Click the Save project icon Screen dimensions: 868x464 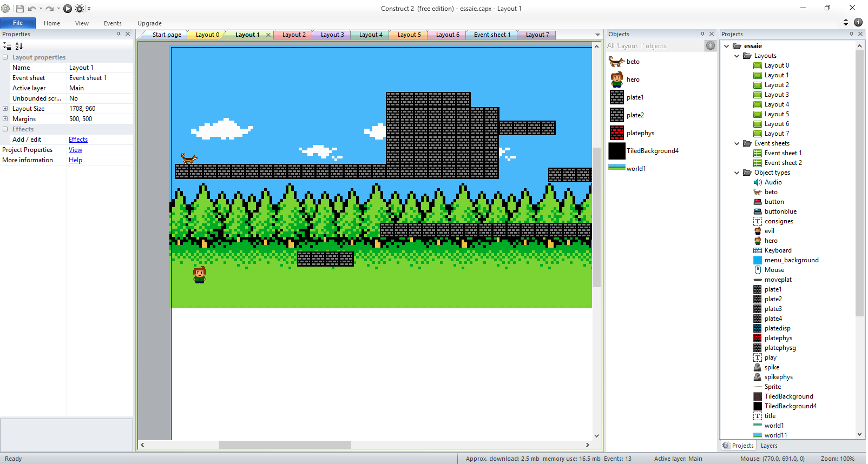(20, 9)
